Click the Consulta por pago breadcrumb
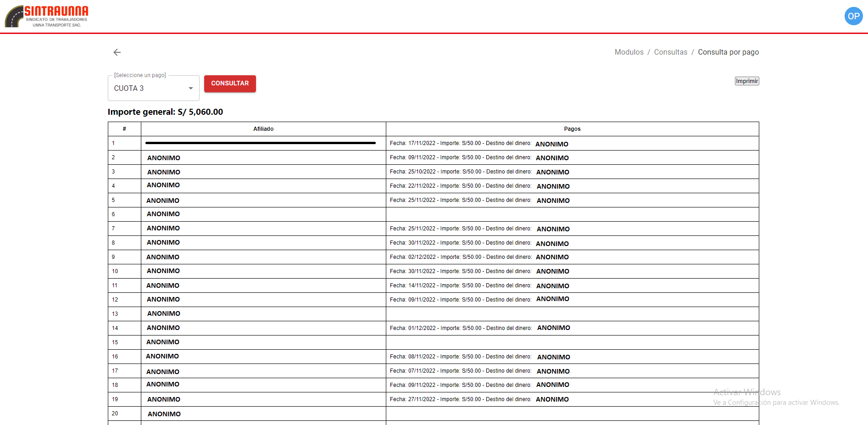868x425 pixels. [728, 52]
